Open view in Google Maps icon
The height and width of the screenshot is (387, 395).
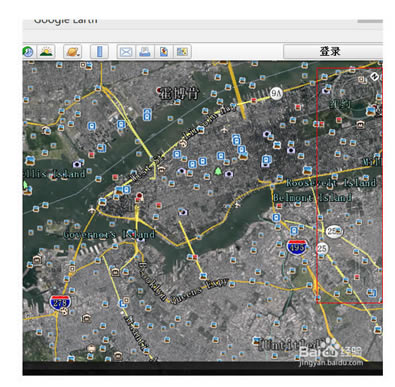(x=182, y=52)
